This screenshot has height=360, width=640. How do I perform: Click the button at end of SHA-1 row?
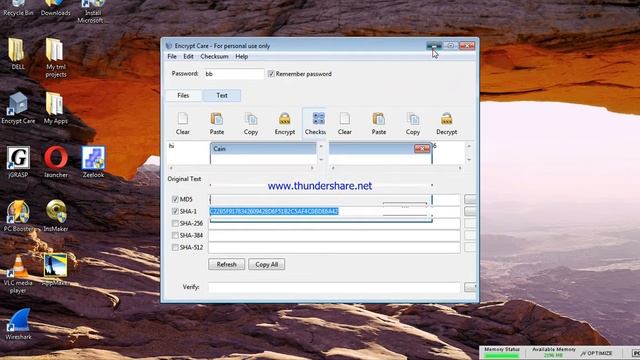point(470,211)
